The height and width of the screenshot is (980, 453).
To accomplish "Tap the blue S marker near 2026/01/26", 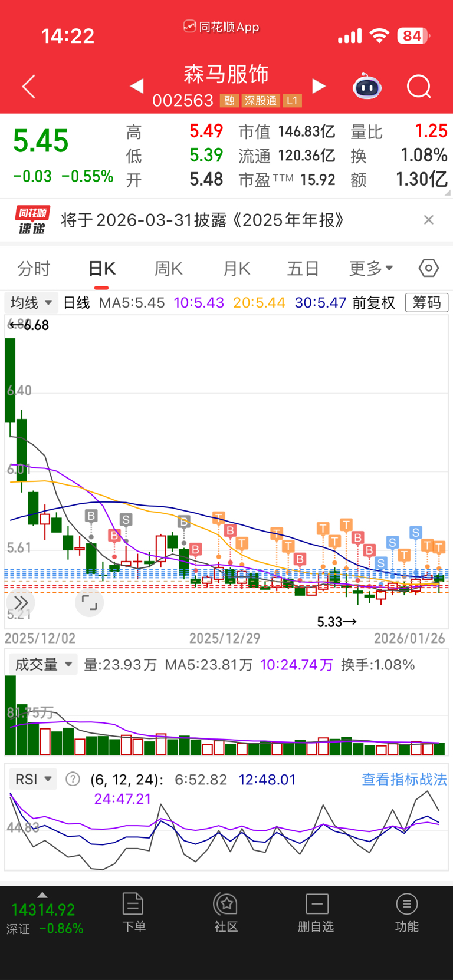I will (x=416, y=533).
